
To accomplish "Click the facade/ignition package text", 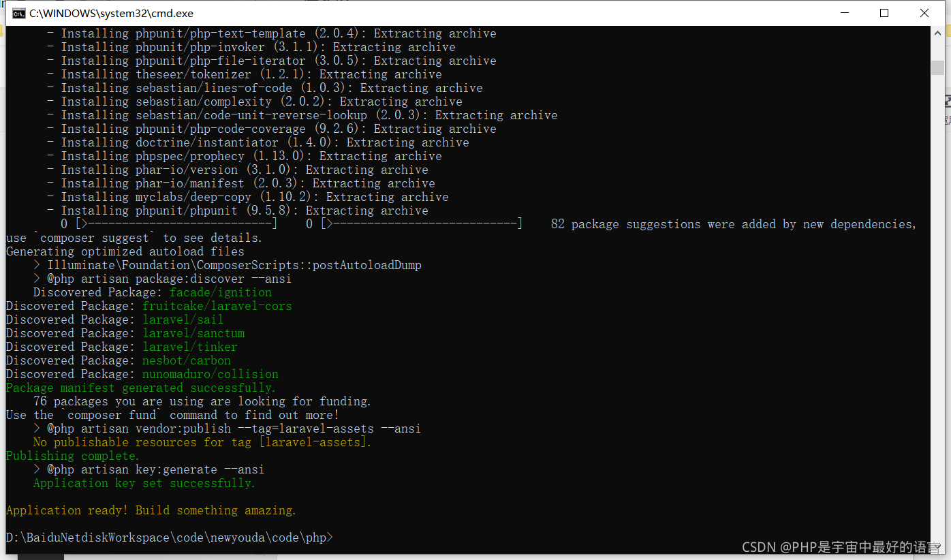I will [219, 292].
